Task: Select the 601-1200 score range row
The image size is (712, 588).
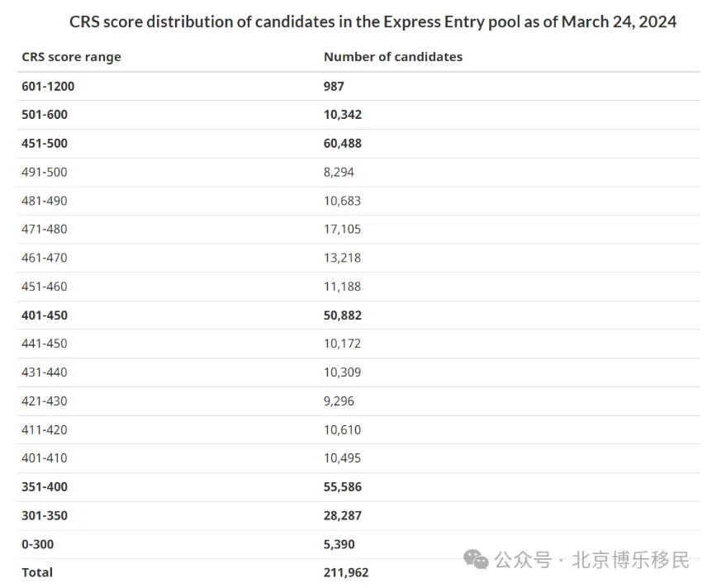Action: tap(358, 86)
